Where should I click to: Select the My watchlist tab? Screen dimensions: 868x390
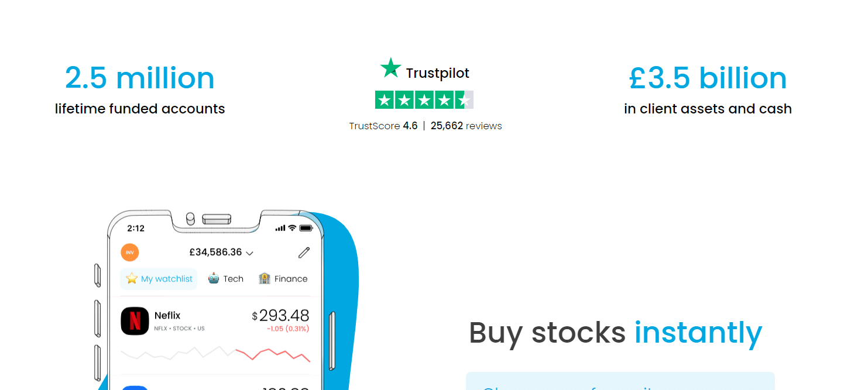point(159,279)
